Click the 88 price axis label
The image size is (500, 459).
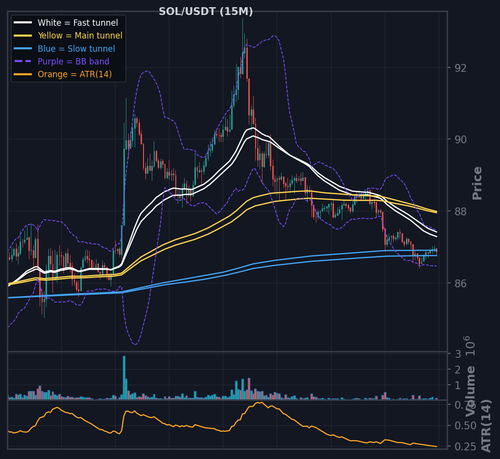click(461, 211)
